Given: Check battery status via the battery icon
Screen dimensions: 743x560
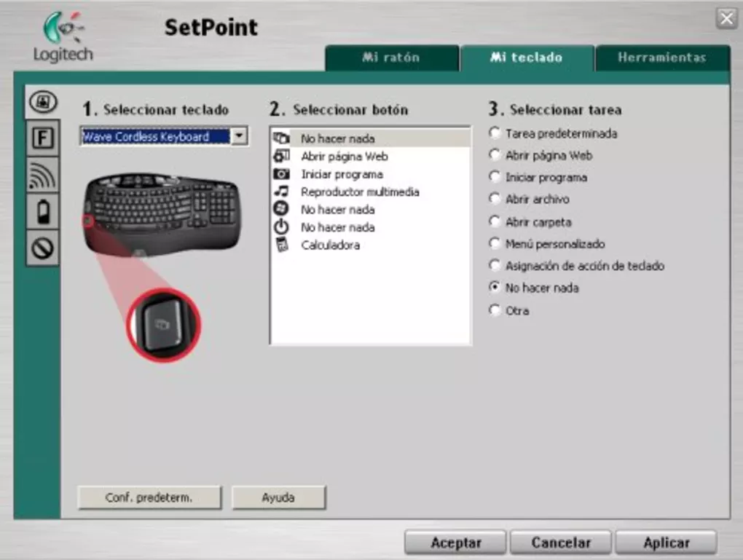Looking at the screenshot, I should click(x=42, y=212).
